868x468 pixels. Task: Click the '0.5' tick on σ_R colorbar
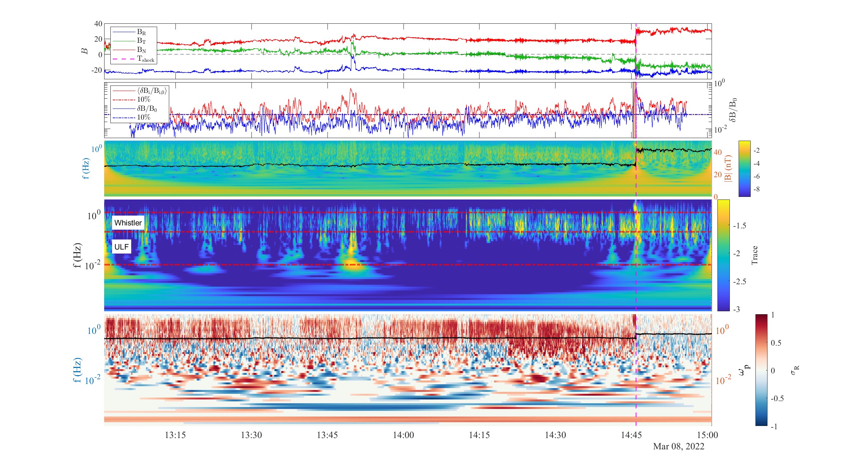click(x=776, y=343)
